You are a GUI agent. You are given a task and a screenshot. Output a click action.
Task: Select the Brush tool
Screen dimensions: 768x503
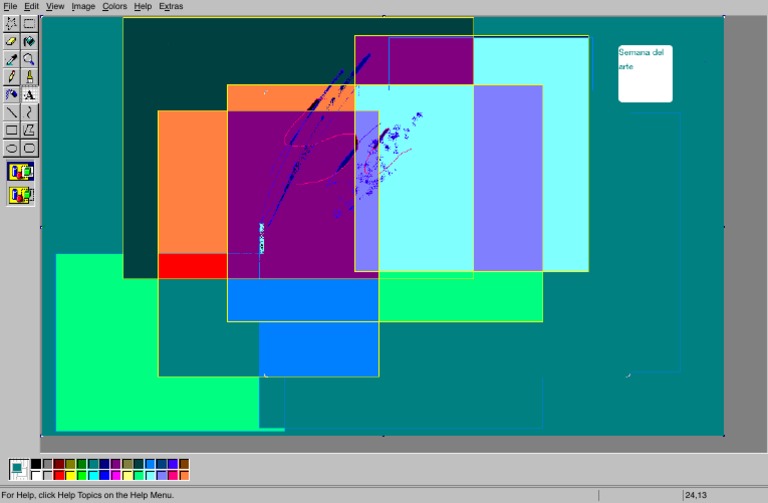point(29,77)
